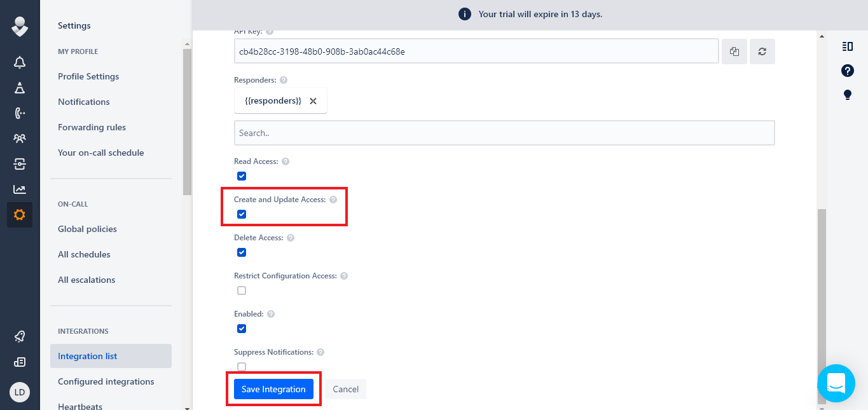Click the LD user avatar
868x410 pixels.
coord(20,392)
